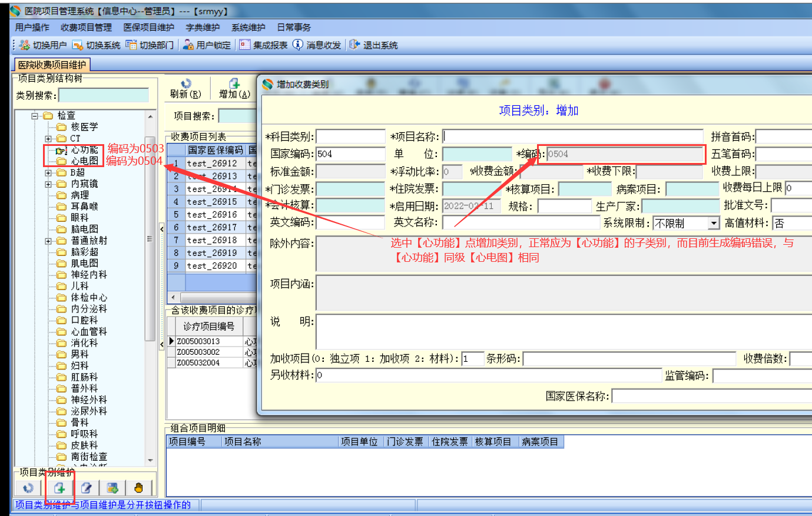Click the edit-category pencil icon under 项目类别维护
This screenshot has height=516, width=812.
[x=86, y=488]
